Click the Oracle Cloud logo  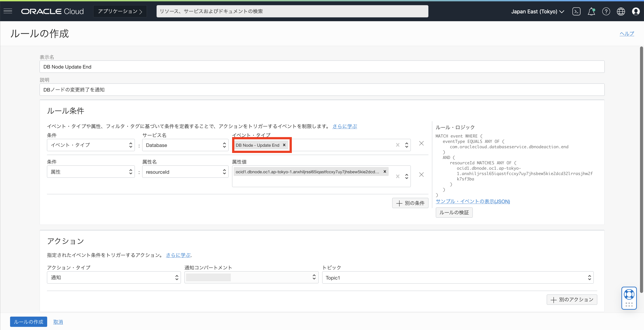click(52, 11)
